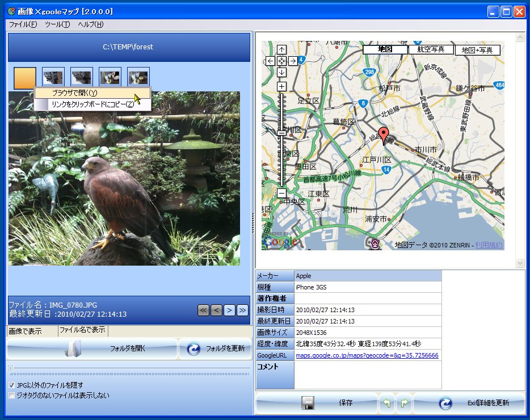530x420 pixels.
Task: Check the ジオタグのないファイルは表示しない option
Action: tap(11, 395)
